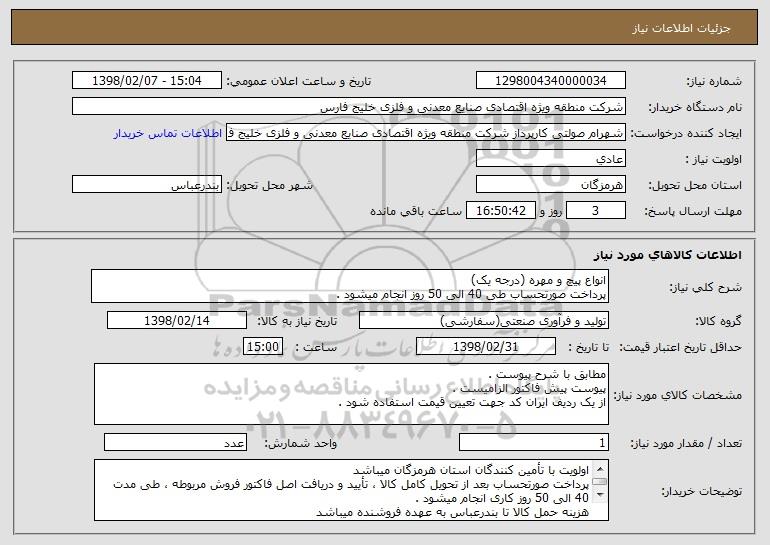Click the section title اطلاعات کالاهای مورد نیاز
The image size is (770, 545).
click(667, 255)
